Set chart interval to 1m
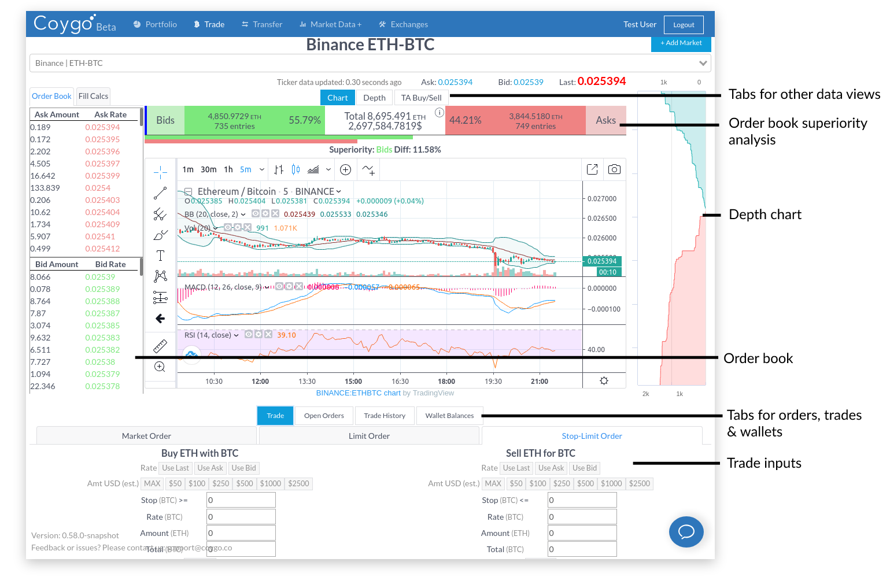890x588 pixels. (188, 169)
